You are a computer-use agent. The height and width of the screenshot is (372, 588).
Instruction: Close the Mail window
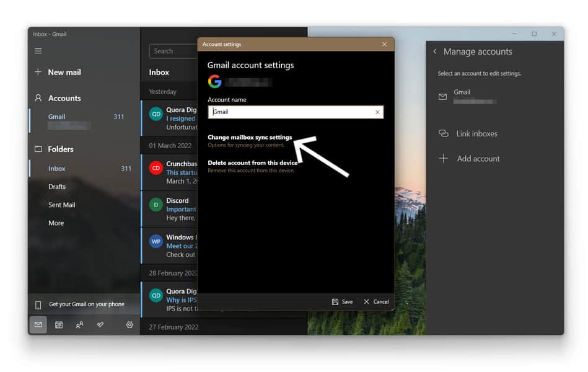[x=554, y=33]
